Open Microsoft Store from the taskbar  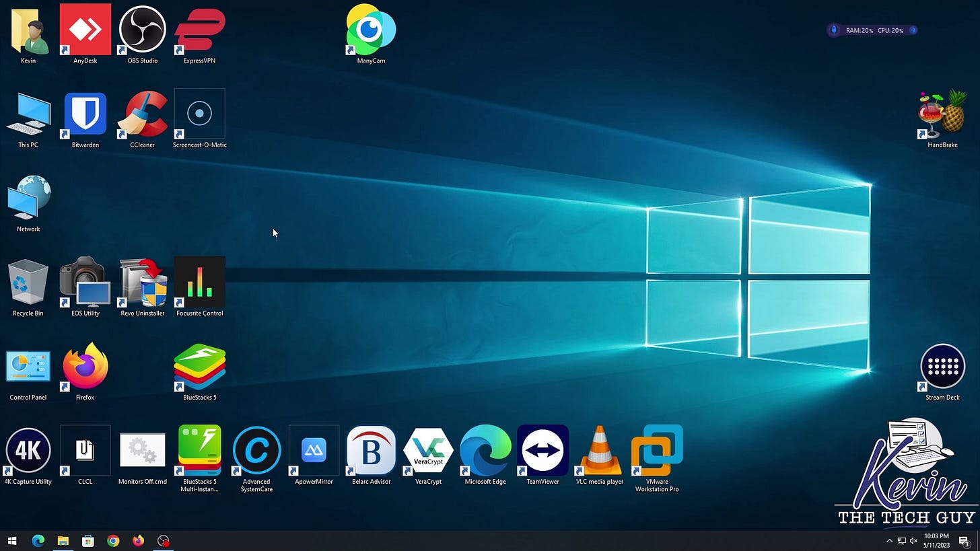pos(87,540)
